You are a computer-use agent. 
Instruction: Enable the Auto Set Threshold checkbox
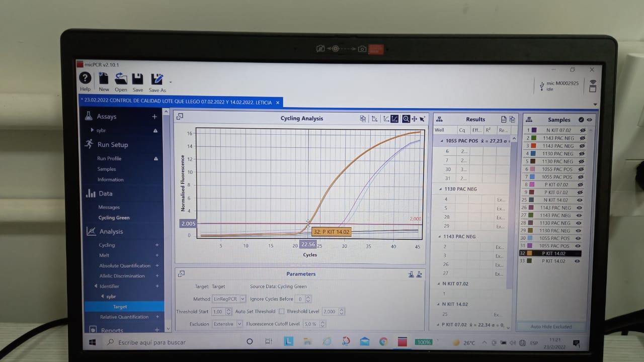coord(282,312)
